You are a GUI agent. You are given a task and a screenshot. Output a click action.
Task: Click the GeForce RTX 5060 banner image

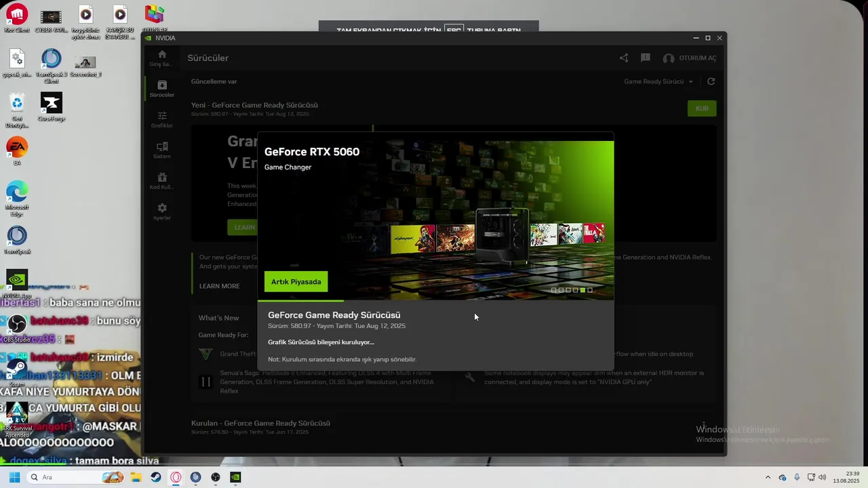435,220
